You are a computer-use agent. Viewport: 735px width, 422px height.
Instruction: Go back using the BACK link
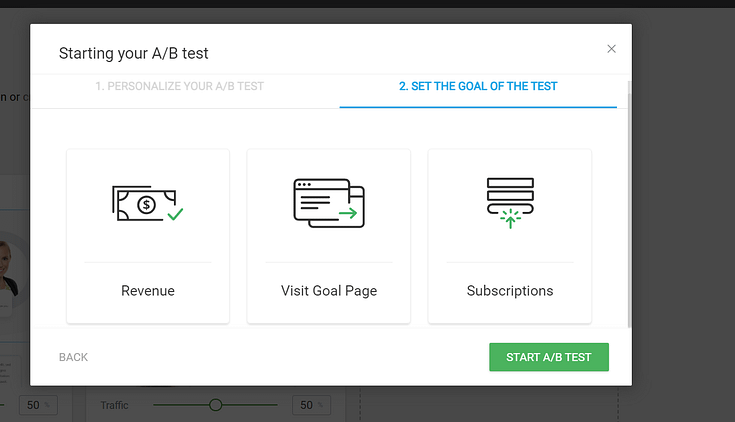click(x=73, y=357)
